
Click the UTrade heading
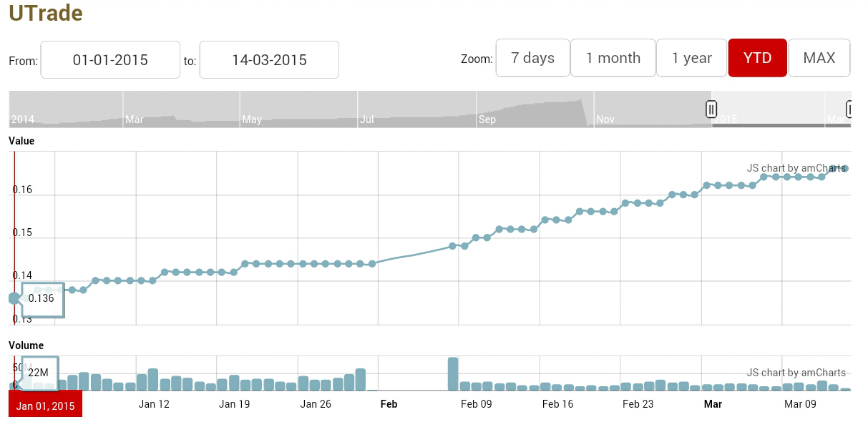(46, 13)
